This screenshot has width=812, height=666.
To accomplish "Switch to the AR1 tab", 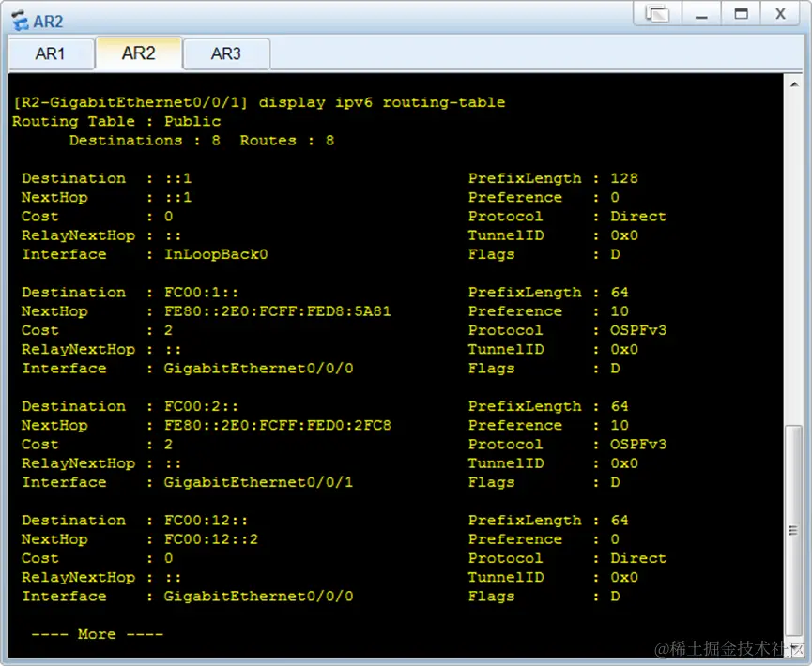I will pyautogui.click(x=51, y=53).
